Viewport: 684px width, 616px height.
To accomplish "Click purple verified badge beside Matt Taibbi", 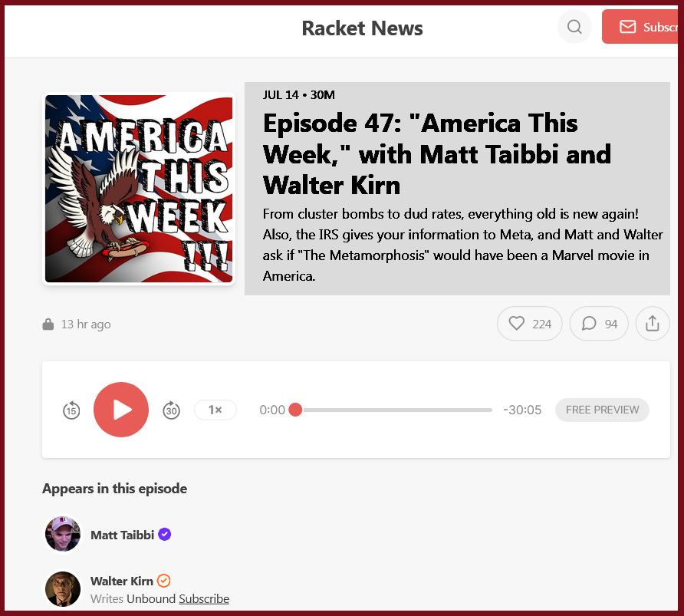I will tap(164, 535).
